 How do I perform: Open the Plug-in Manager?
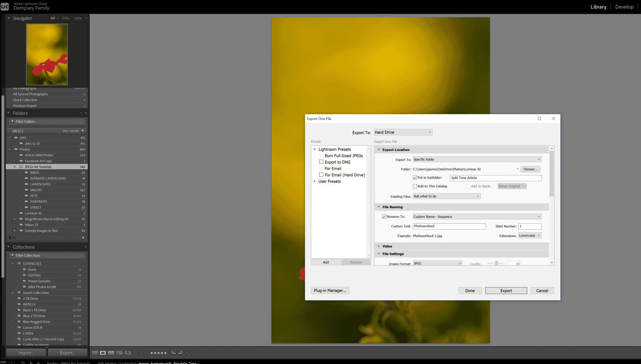[x=330, y=291]
